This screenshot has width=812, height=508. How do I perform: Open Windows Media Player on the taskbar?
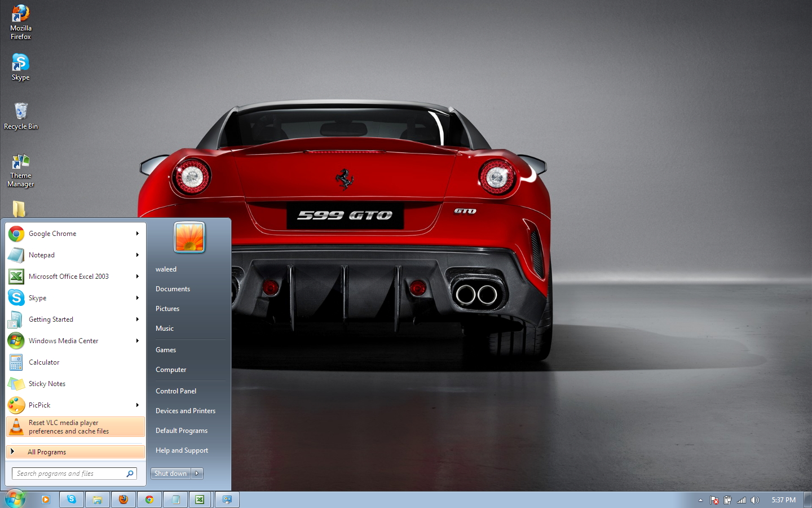[x=45, y=499]
